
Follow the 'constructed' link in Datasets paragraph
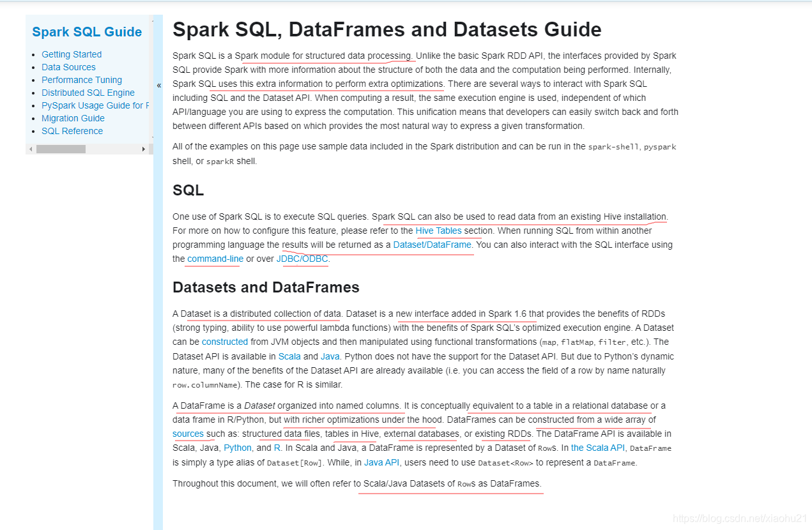(225, 342)
